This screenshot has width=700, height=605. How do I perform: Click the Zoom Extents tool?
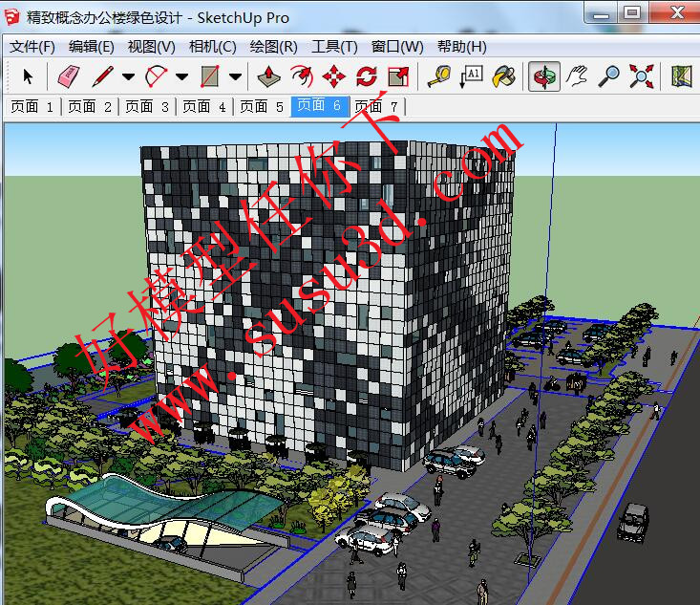[642, 76]
